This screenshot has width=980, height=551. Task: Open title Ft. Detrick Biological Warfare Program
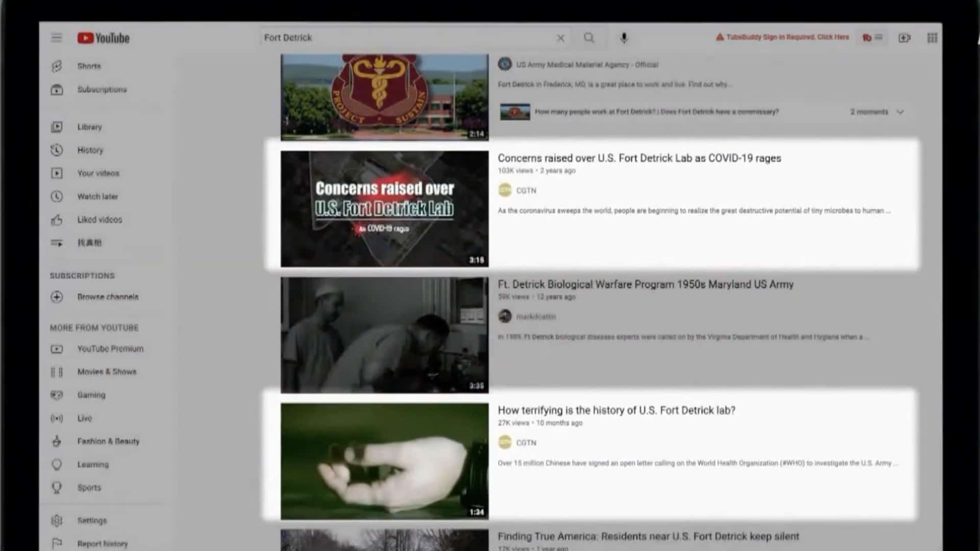click(x=645, y=284)
